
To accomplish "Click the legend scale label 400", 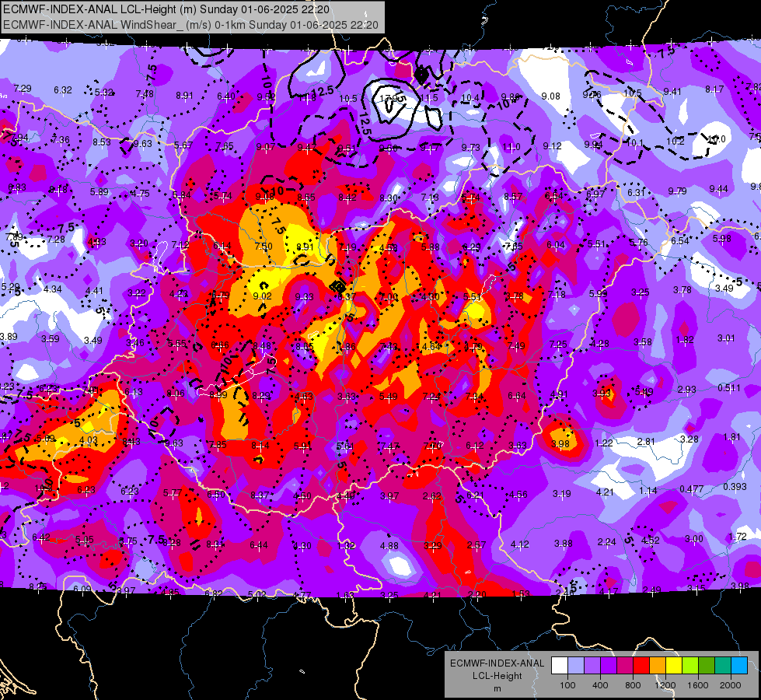I will (600, 685).
